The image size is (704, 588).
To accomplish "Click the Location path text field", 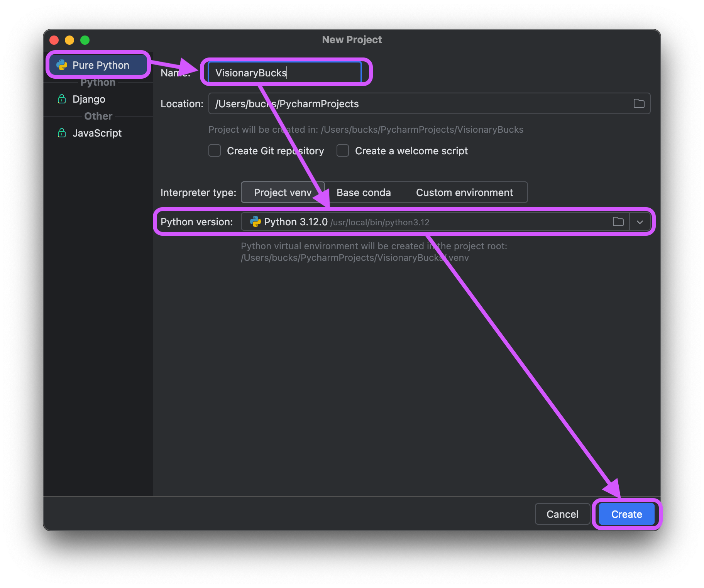I will coord(417,104).
